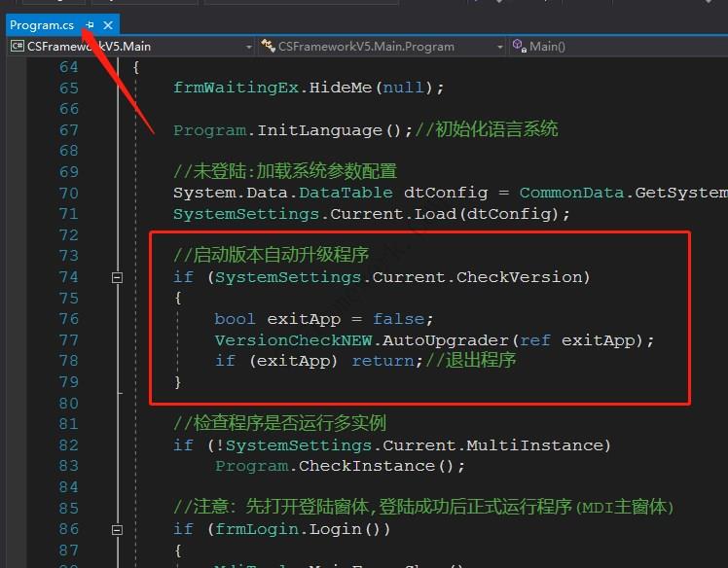Image resolution: width=728 pixels, height=568 pixels.
Task: Open the CSFrameworkV5.Main project dropdown
Action: (248, 46)
